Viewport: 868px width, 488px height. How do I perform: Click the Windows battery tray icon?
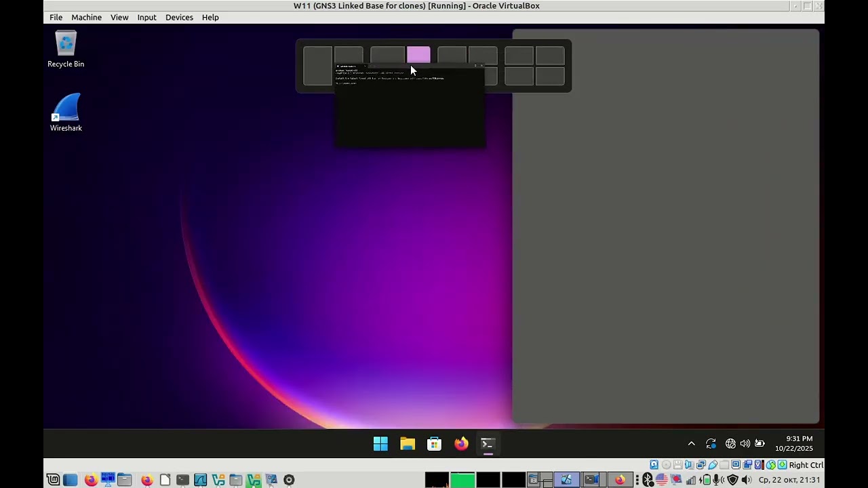pyautogui.click(x=759, y=444)
